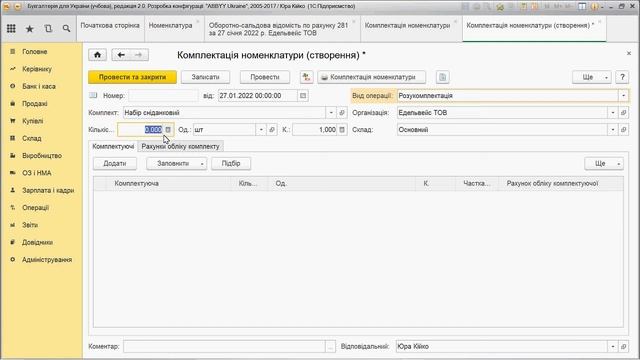Navigate forward with right arrow
640x360 pixels.
(x=139, y=55)
